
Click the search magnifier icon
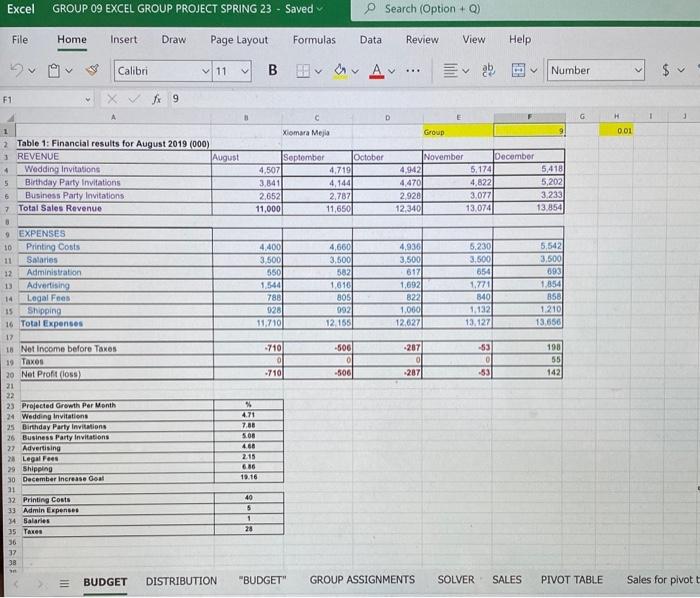(370, 8)
